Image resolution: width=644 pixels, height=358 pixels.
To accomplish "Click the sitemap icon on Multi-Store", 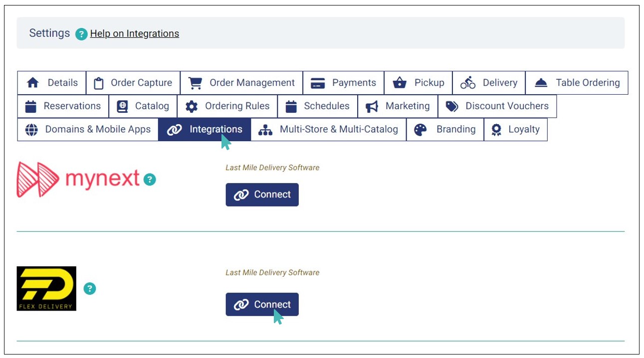I will (265, 130).
